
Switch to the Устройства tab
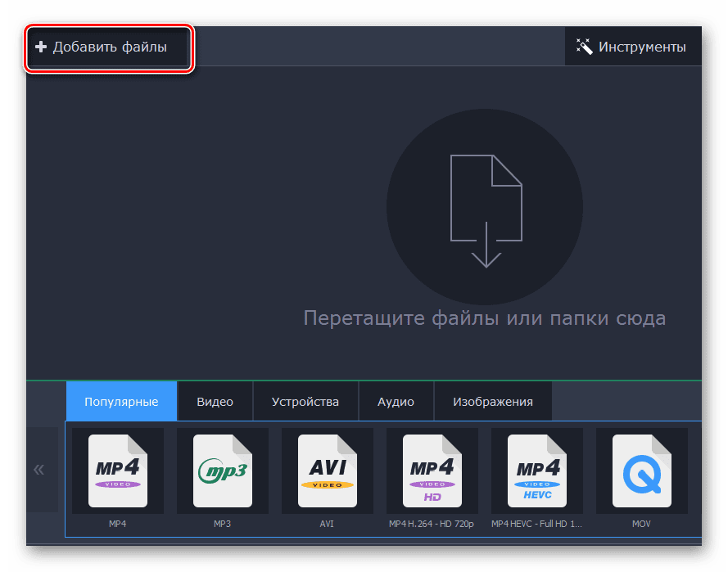click(305, 402)
